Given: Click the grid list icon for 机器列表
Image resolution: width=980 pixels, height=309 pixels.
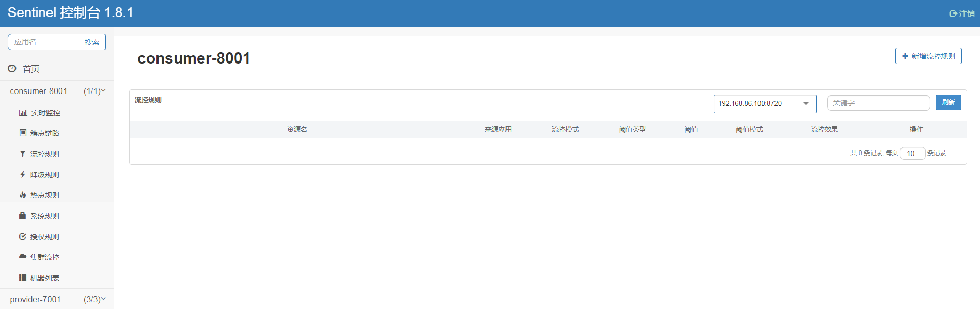Looking at the screenshot, I should [x=23, y=277].
